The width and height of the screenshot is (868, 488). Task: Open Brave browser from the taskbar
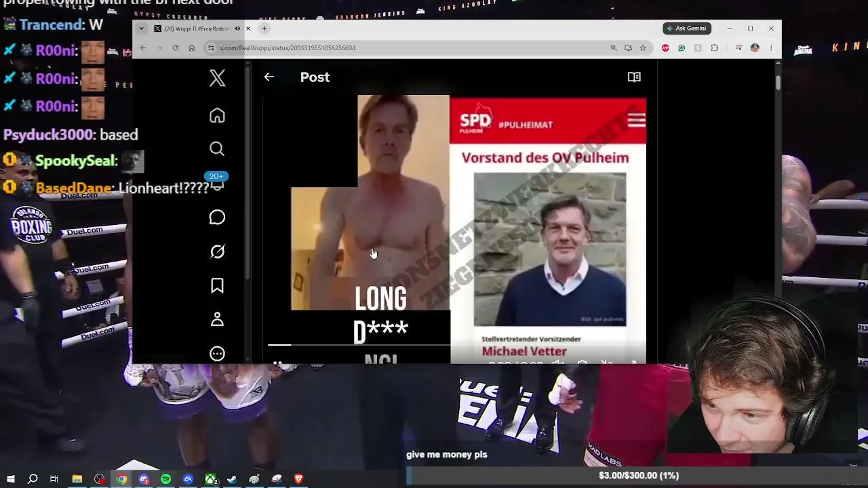[x=298, y=479]
